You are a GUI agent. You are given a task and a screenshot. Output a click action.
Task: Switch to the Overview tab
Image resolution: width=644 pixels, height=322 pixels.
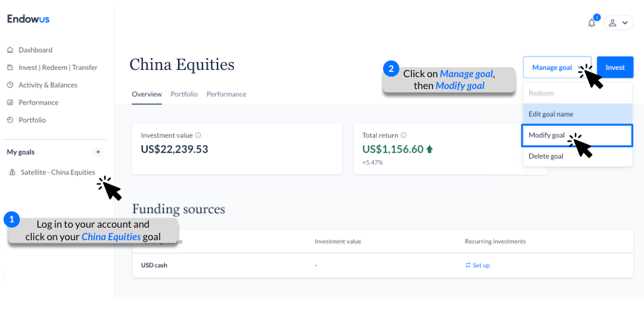146,94
